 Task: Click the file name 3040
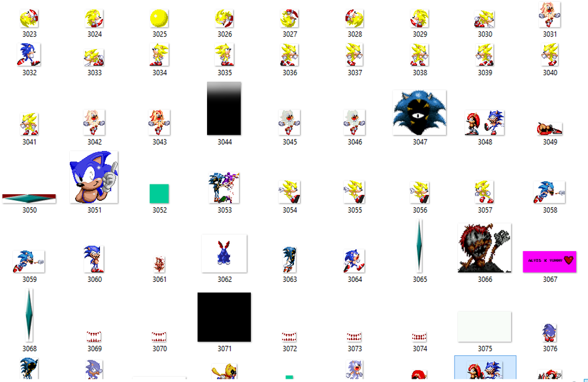point(549,73)
